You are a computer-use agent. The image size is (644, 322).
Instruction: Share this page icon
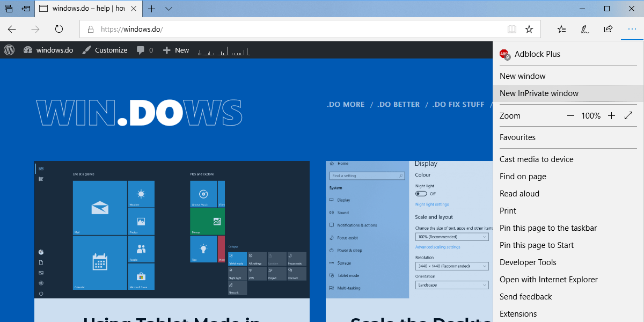608,29
